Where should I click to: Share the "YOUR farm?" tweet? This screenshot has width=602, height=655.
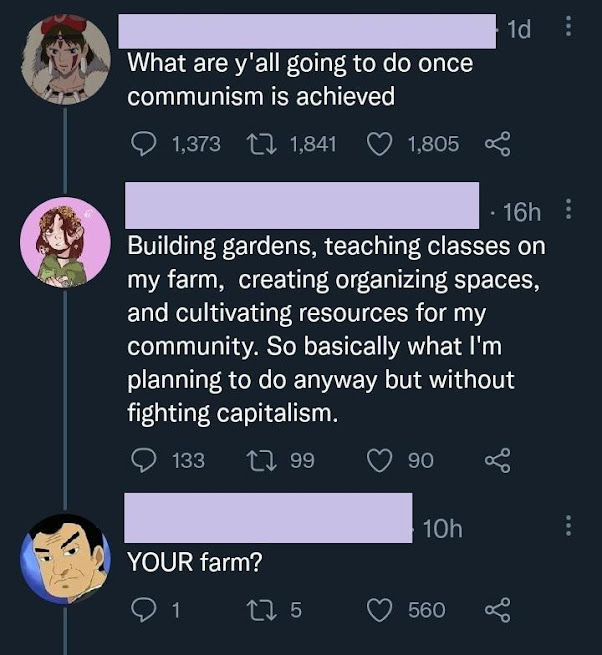click(x=497, y=609)
